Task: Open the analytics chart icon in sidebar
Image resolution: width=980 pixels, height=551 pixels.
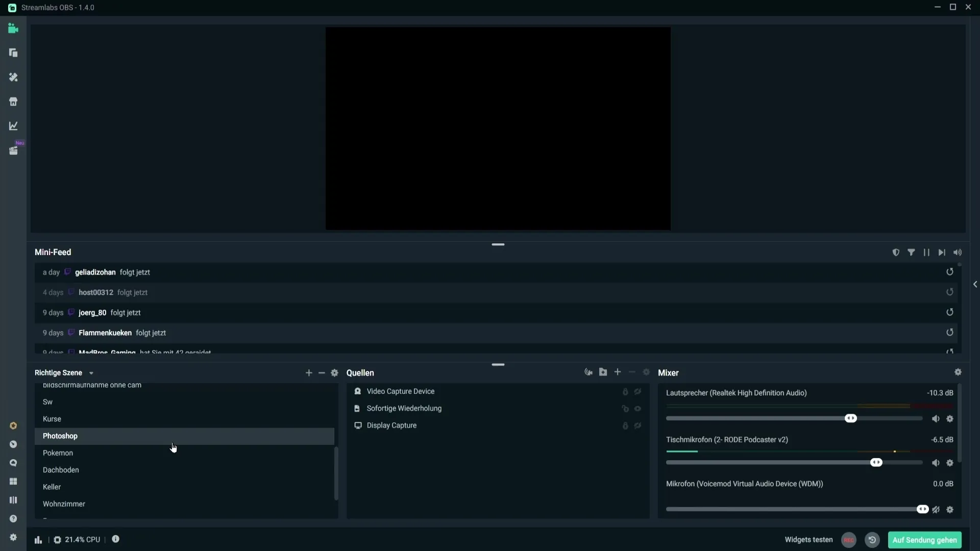Action: (13, 126)
